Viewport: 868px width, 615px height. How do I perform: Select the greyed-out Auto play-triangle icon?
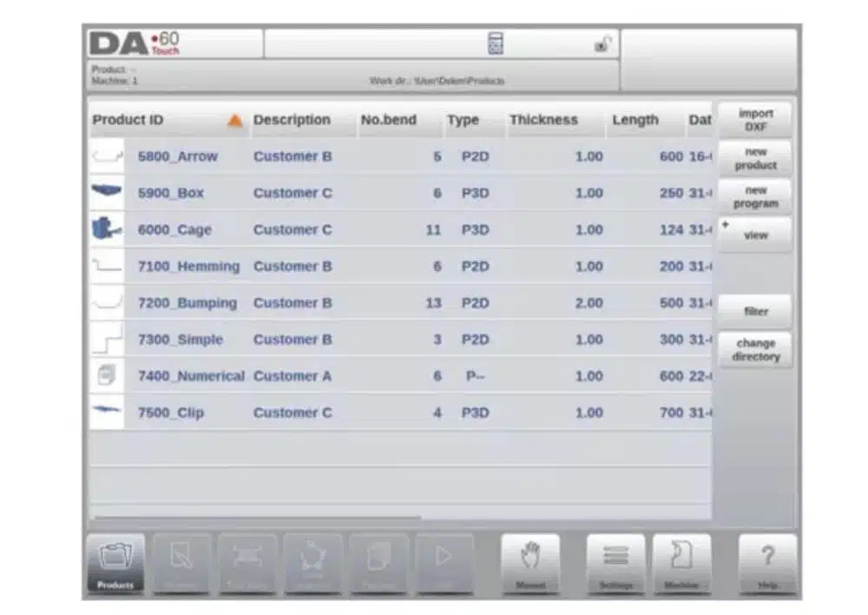point(444,564)
